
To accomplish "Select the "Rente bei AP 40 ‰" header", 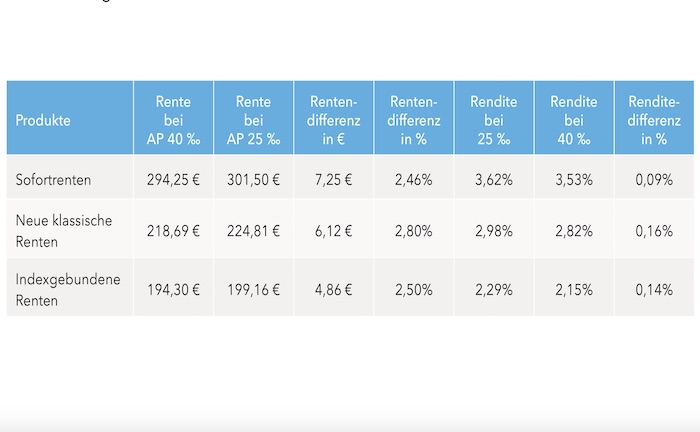I will [173, 120].
